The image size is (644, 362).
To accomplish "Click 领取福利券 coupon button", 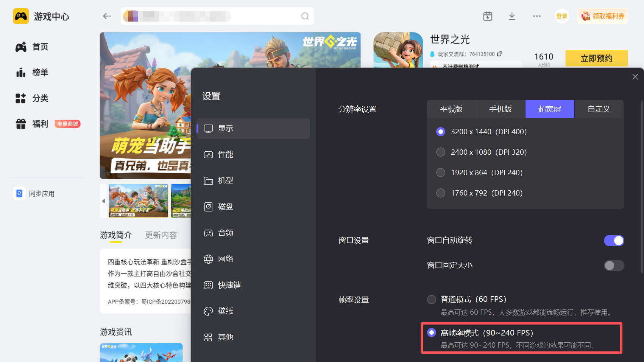I will click(x=602, y=16).
